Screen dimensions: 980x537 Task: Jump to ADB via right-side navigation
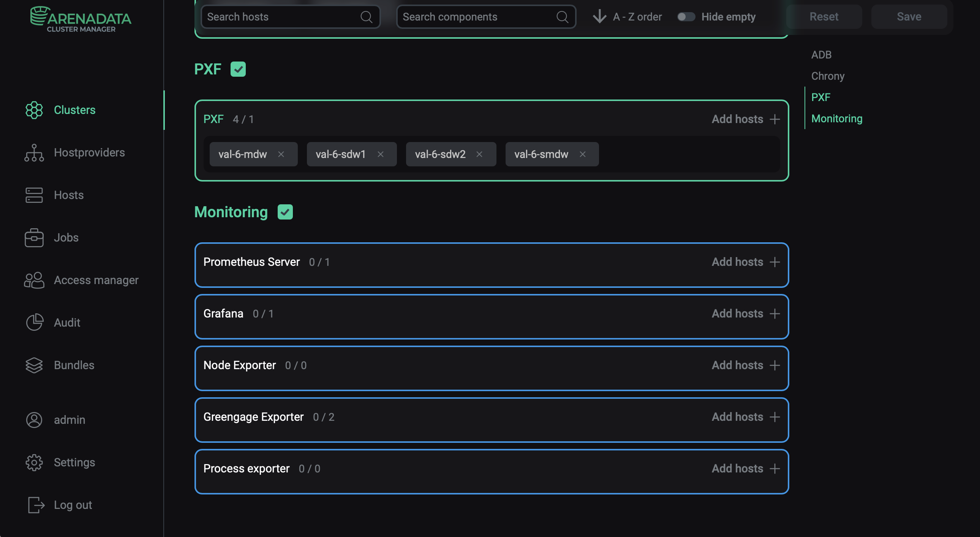pos(821,54)
